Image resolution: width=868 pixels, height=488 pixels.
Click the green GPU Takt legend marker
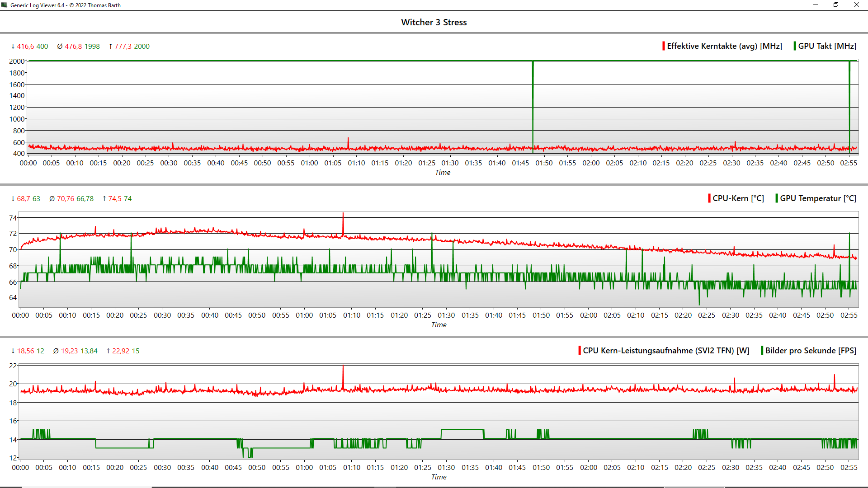794,46
